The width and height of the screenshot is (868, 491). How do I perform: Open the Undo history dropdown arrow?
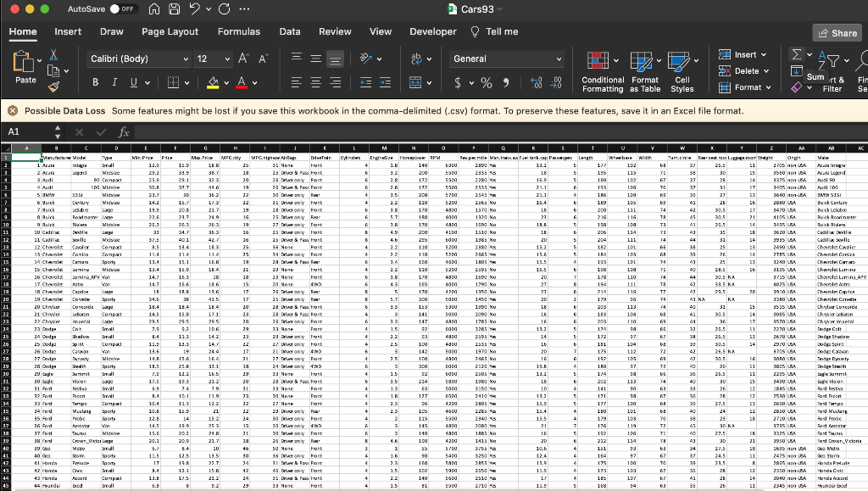209,8
